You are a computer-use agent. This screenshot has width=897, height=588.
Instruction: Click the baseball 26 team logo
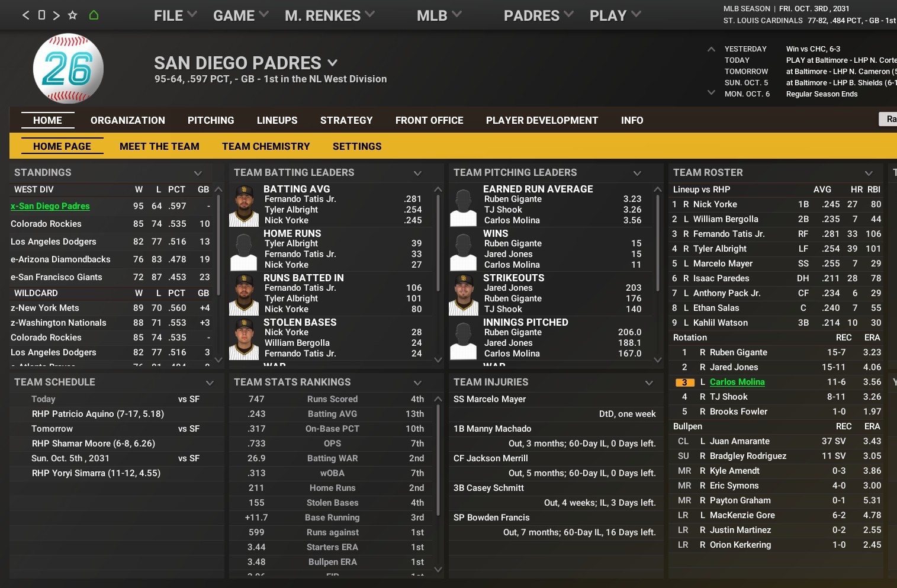[x=68, y=69]
